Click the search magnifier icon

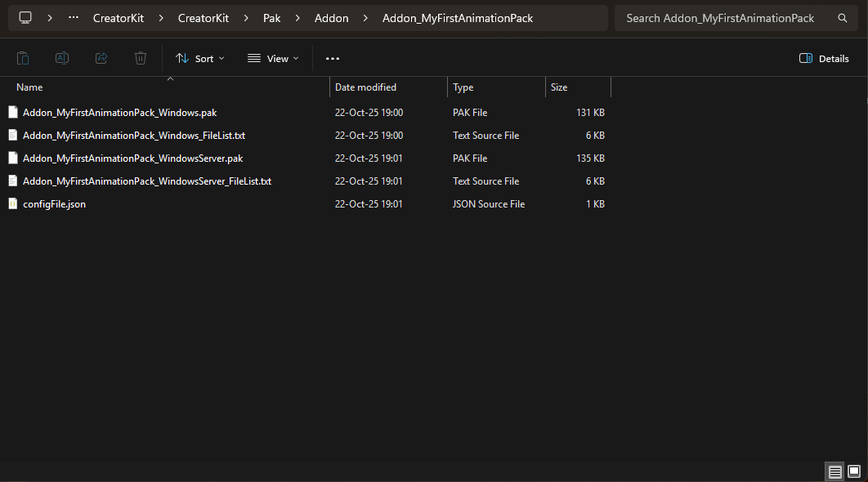tap(843, 18)
